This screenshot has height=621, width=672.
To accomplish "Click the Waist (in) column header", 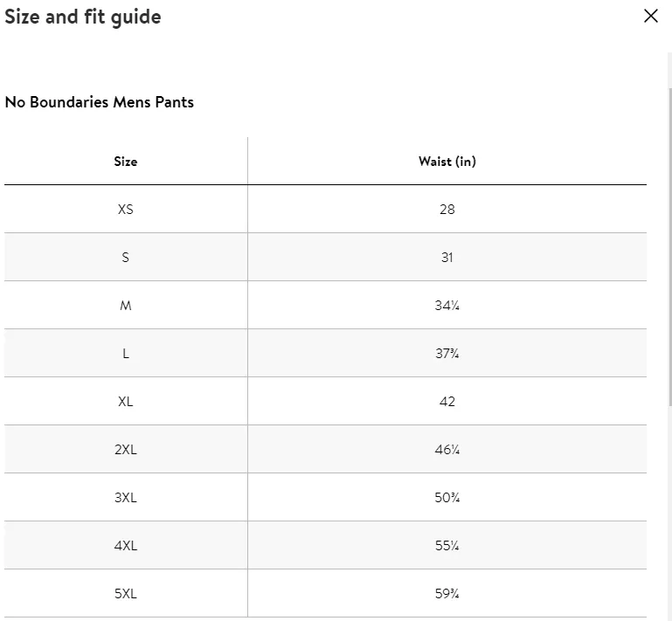I will [x=447, y=162].
